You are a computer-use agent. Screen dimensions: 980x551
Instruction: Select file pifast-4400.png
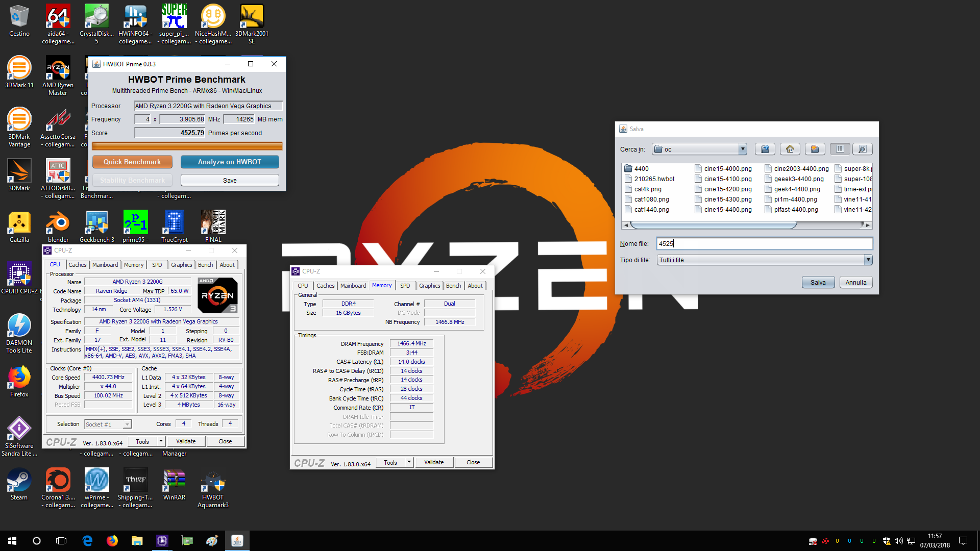pos(791,209)
